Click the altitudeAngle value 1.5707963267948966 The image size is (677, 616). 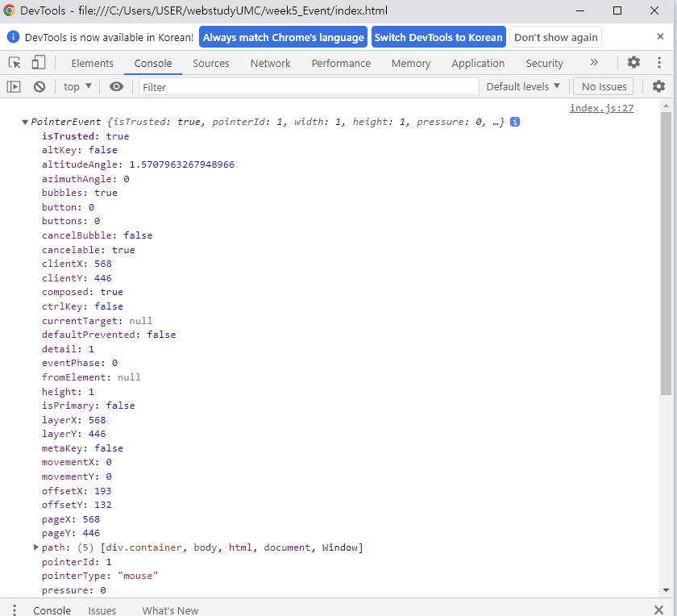point(182,164)
